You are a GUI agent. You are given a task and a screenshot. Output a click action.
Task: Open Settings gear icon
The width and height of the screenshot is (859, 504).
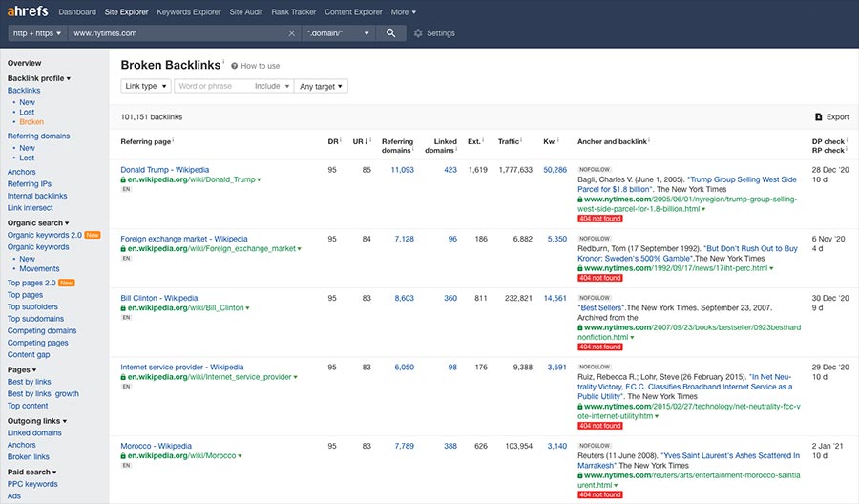tap(418, 33)
